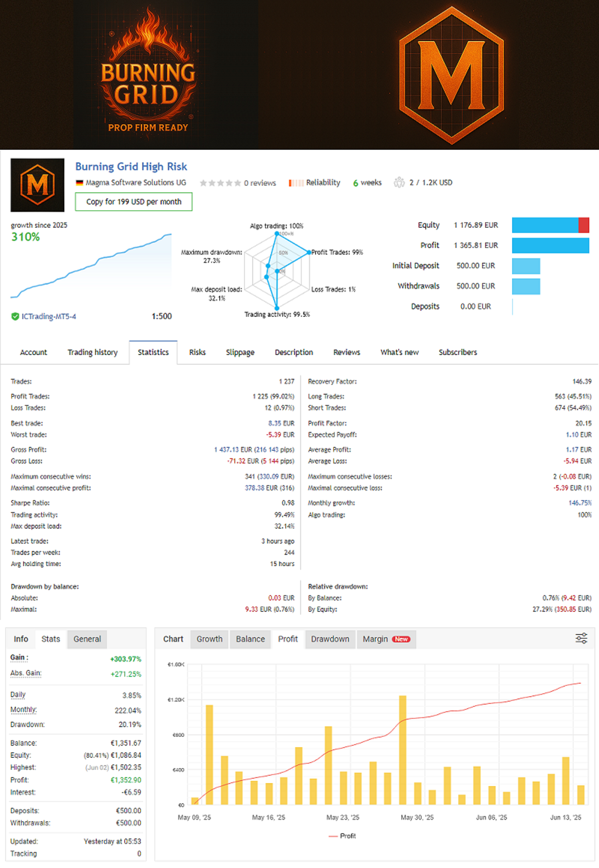Screen dimensions: 599x868
Task: Open the What's new tab
Action: coord(399,352)
